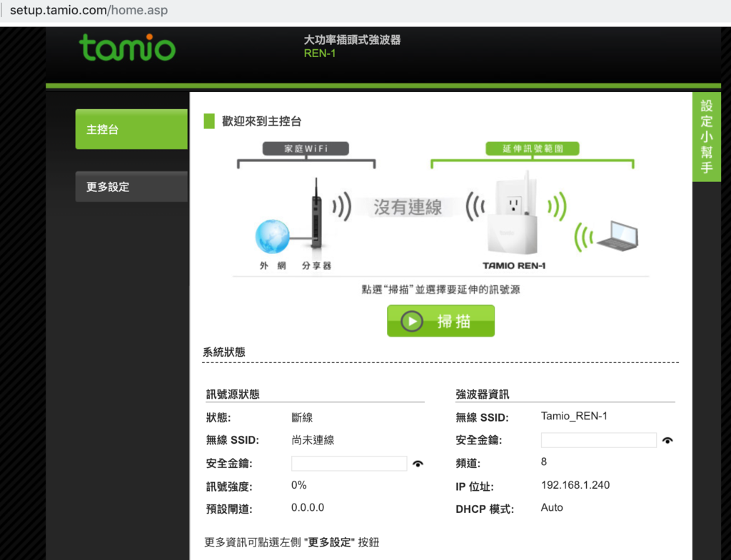Open the 主控台 dashboard tab
The height and width of the screenshot is (560, 731).
pyautogui.click(x=131, y=129)
